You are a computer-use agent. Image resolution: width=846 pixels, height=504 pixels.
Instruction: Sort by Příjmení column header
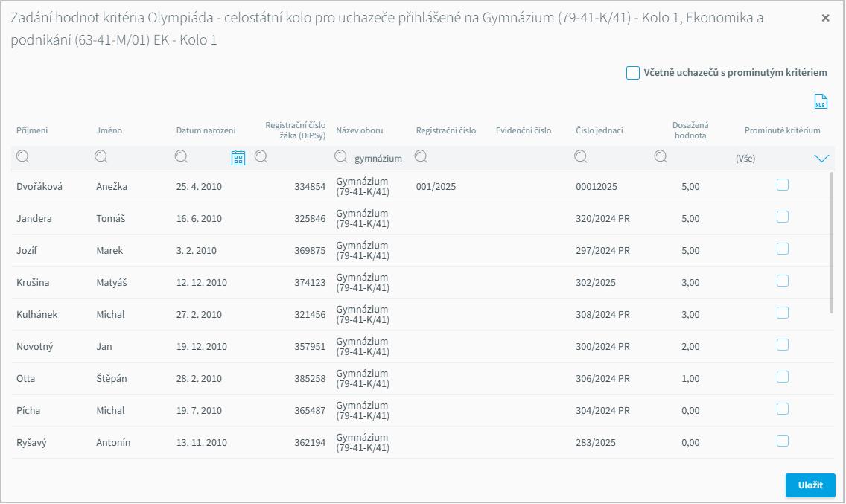(32, 130)
